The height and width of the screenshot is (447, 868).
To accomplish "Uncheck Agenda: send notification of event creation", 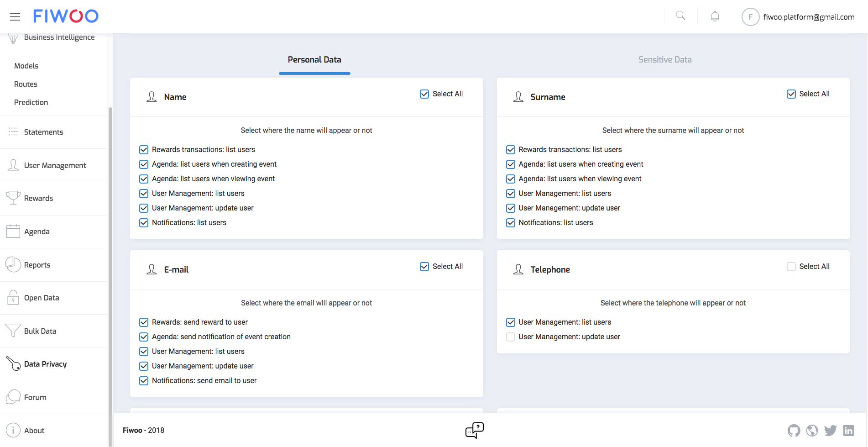I will [x=144, y=337].
